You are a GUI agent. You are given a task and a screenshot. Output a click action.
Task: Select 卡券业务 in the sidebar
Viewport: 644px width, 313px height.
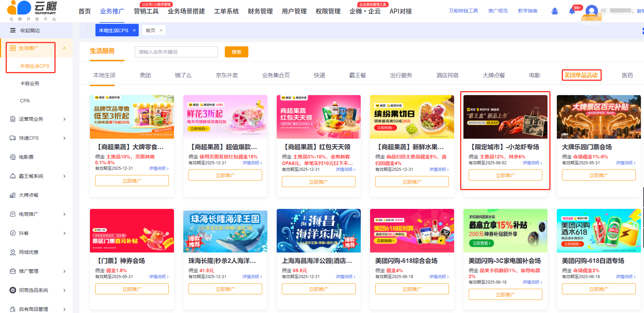[30, 83]
